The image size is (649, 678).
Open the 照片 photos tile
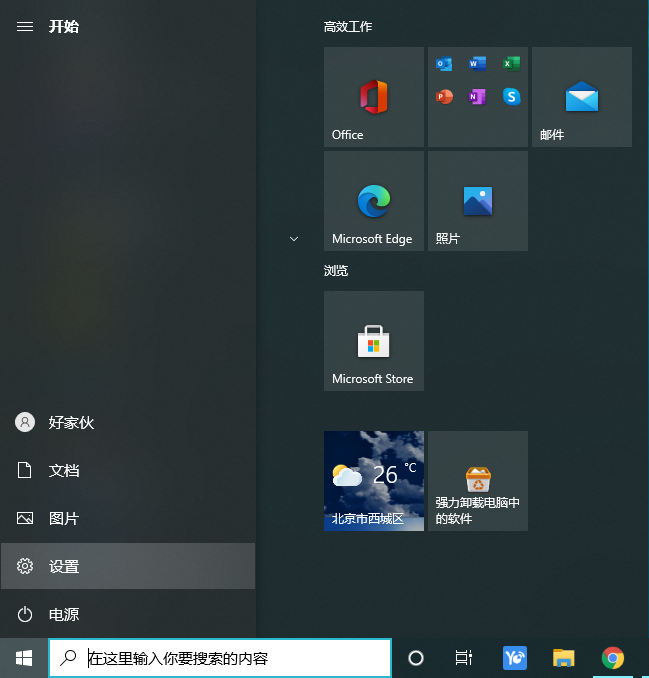coord(477,201)
